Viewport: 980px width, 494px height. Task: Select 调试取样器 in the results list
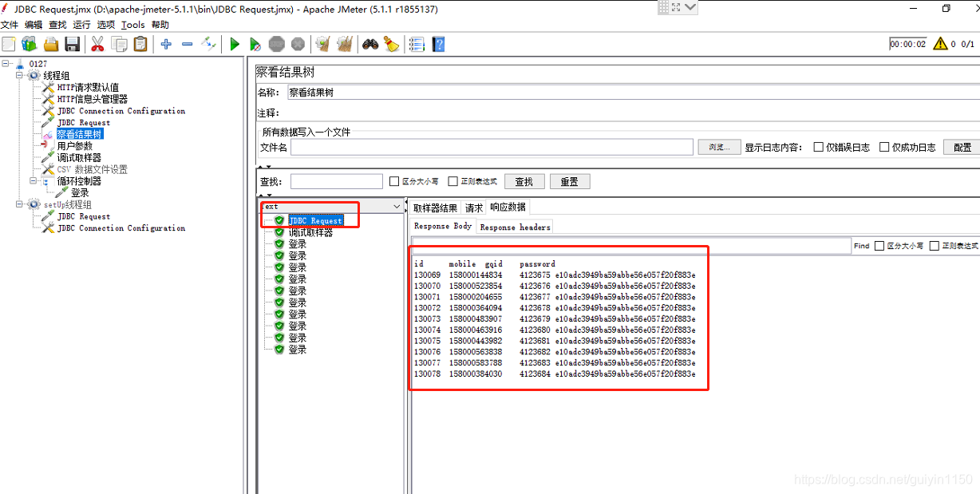310,232
